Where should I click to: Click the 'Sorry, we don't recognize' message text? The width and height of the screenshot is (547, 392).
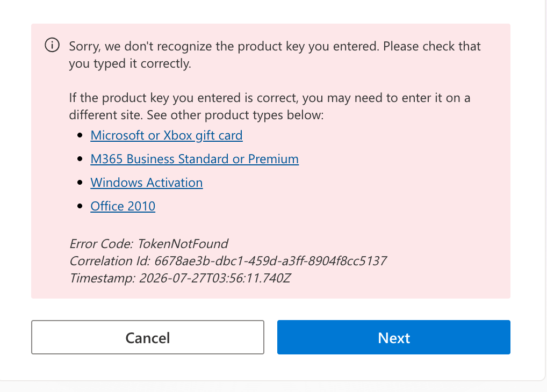pos(275,55)
